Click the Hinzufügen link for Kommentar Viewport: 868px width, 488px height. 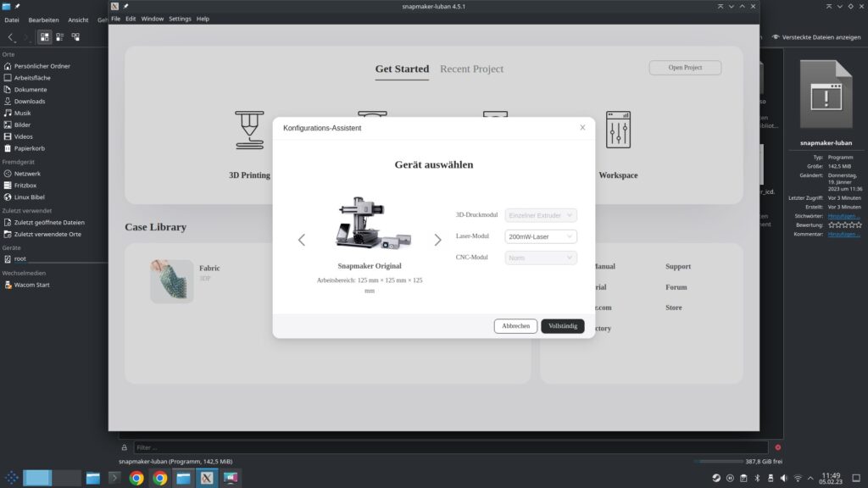click(x=843, y=234)
